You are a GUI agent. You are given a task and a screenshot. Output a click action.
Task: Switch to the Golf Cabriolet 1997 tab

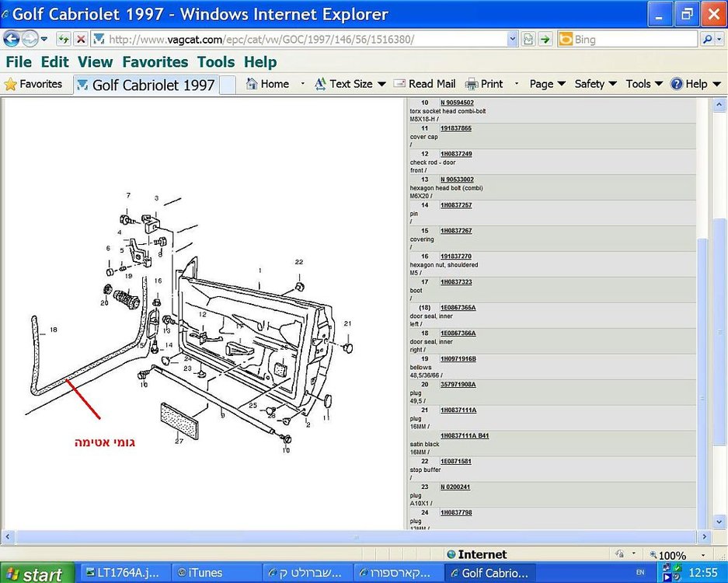pos(147,85)
